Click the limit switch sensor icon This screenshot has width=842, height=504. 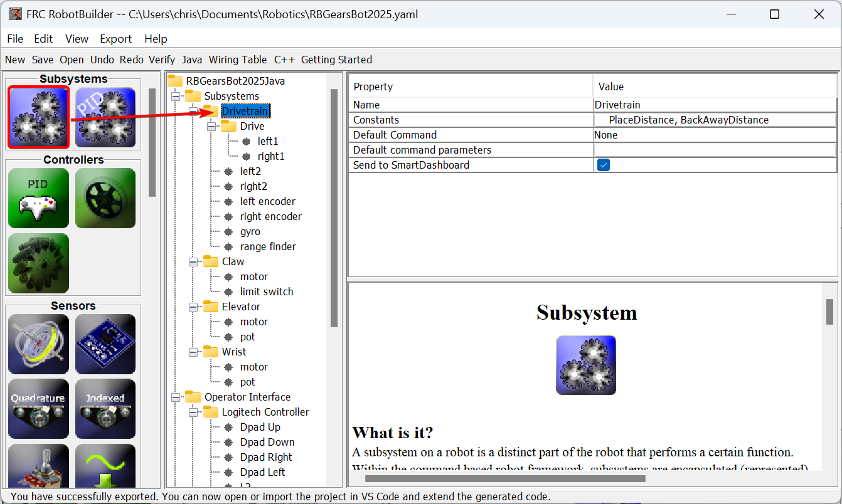click(105, 467)
